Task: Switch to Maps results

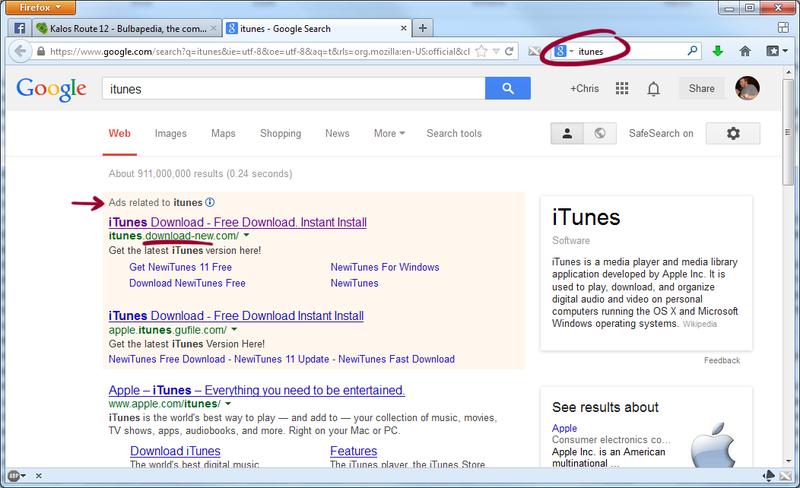Action: (x=223, y=133)
